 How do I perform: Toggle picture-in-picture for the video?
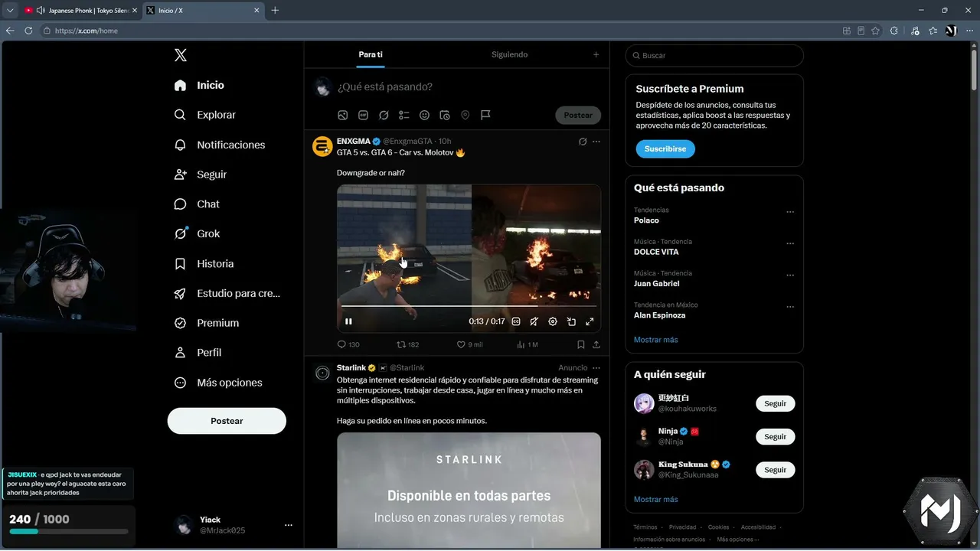click(x=571, y=321)
